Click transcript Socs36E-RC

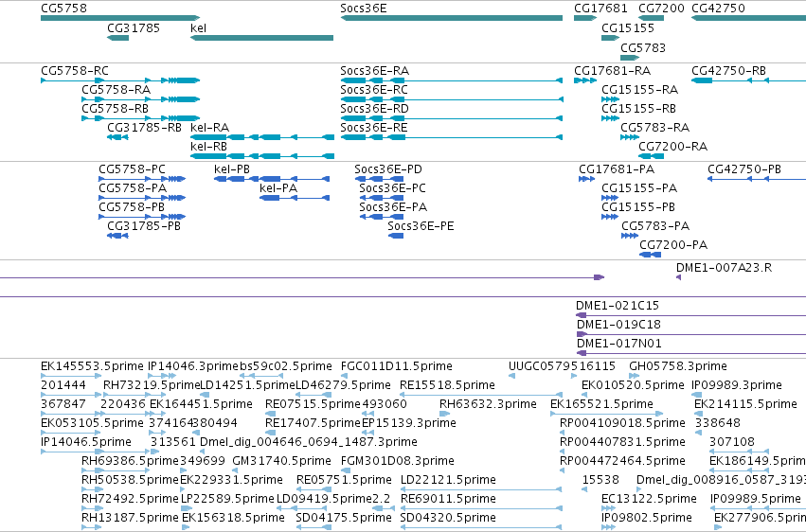point(452,99)
